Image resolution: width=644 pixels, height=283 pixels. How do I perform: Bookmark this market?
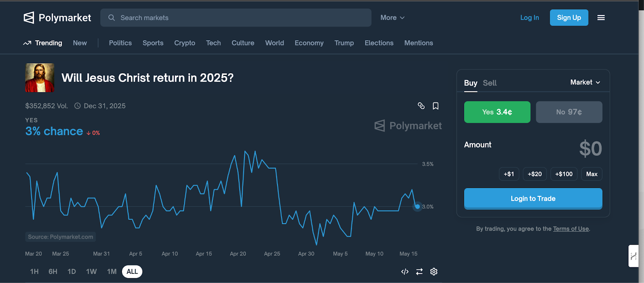(x=436, y=106)
